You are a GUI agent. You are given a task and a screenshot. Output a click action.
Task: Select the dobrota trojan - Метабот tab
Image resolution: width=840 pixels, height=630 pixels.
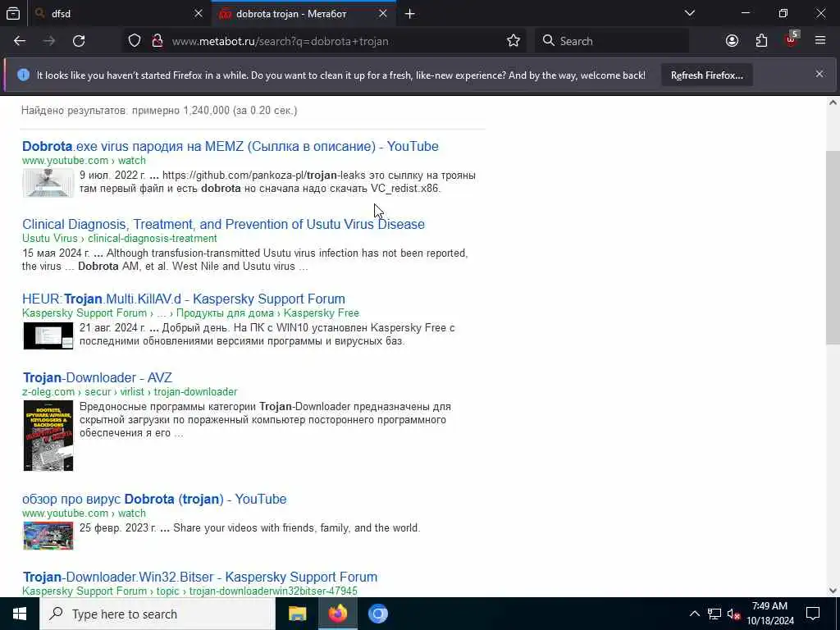(x=304, y=13)
